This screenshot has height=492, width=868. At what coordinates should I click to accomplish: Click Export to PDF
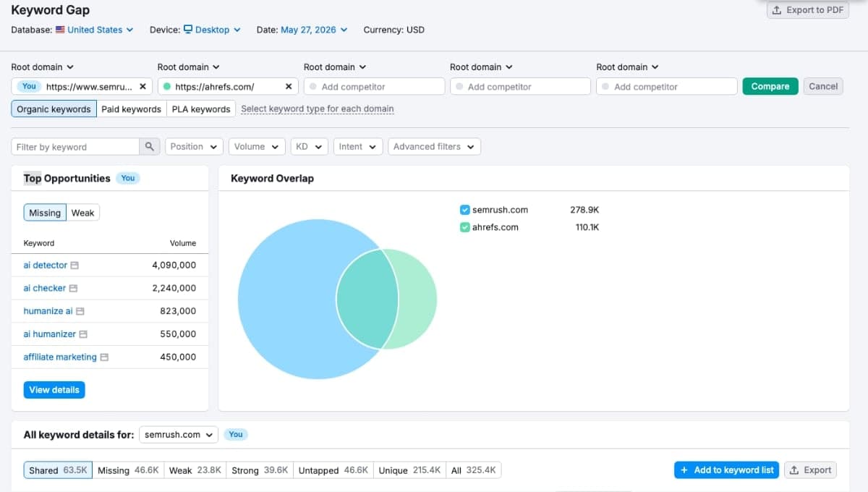[808, 10]
